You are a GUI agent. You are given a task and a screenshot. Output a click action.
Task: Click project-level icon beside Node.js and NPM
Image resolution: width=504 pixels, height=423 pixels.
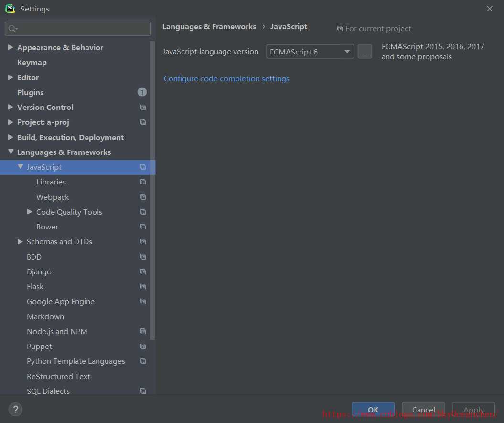click(x=143, y=331)
